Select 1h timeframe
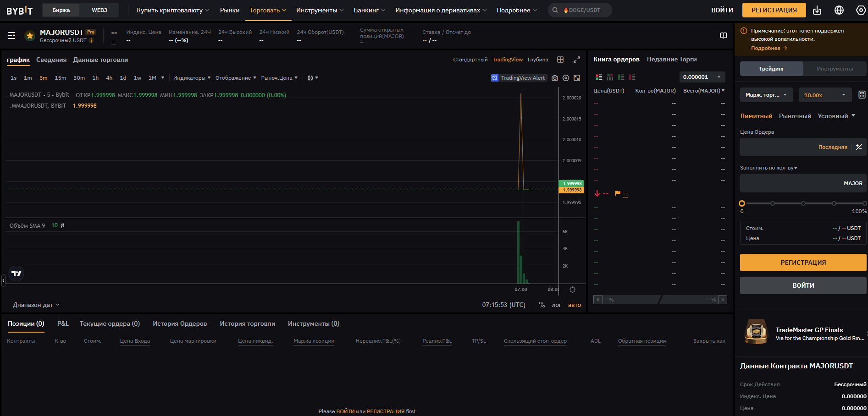The image size is (868, 416). click(95, 78)
